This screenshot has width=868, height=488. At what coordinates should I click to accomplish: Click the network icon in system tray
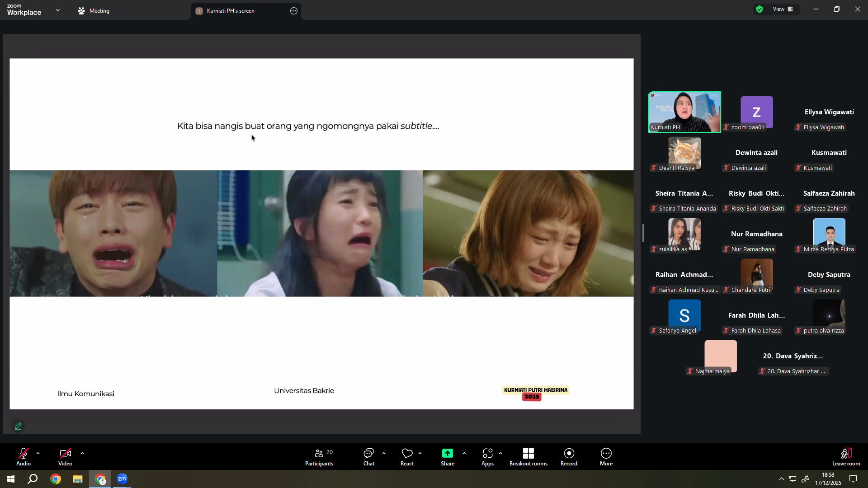coord(793,479)
